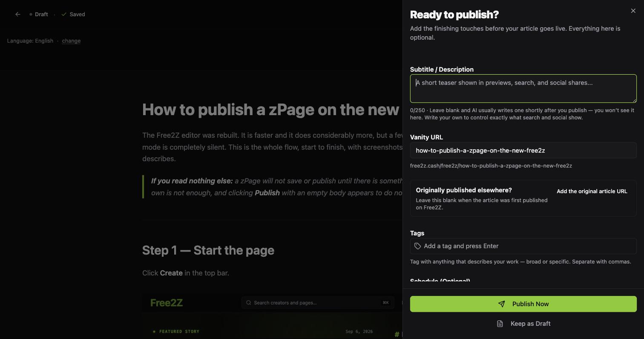This screenshot has height=339, width=644.
Task: Click the 'Vanity URL' label
Action: pyautogui.click(x=426, y=137)
